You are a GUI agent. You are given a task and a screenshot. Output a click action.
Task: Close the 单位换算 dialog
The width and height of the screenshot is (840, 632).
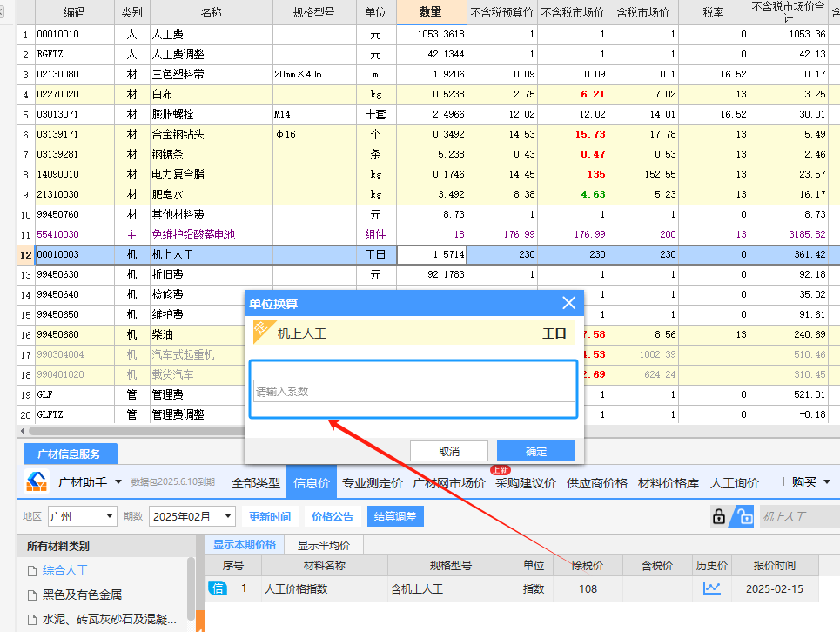pos(569,303)
